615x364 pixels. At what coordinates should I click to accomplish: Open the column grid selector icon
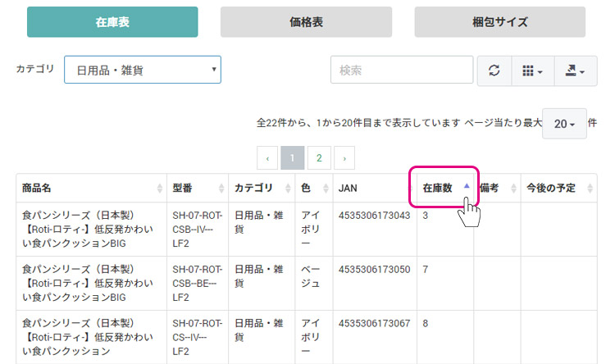coord(533,71)
